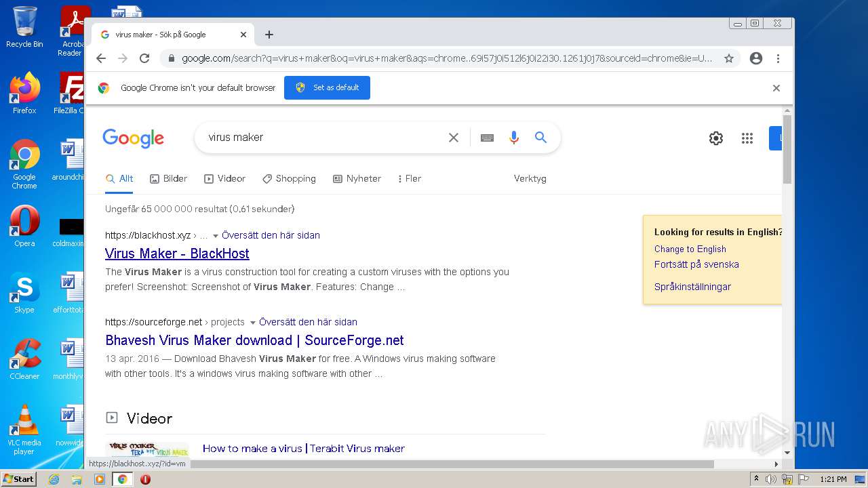
Task: Click the taskbar clock showing 1:21 PM
Action: [833, 479]
